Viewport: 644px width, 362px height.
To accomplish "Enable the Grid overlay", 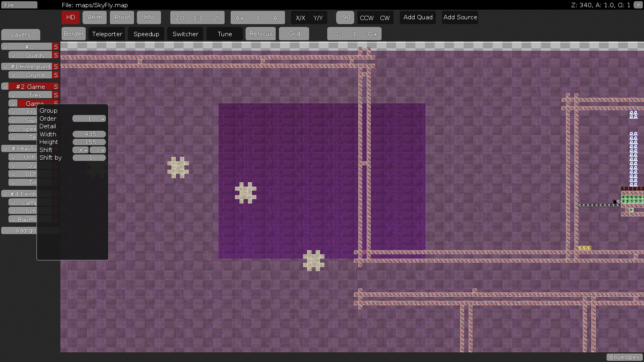I will click(x=293, y=34).
